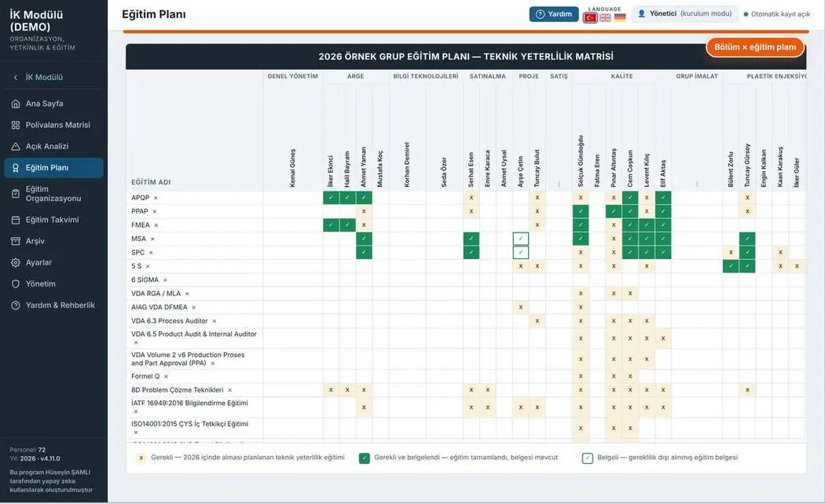Open the Yönetici (kurulum modu) user menu

684,14
